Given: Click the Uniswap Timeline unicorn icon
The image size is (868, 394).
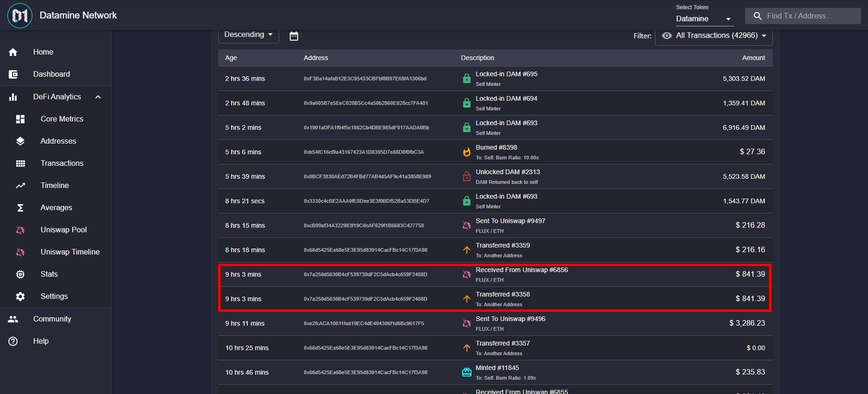Looking at the screenshot, I should pyautogui.click(x=20, y=252).
